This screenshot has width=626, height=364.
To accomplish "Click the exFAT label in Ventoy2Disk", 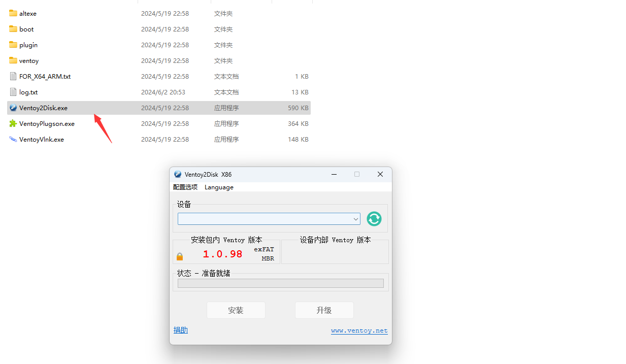I will tap(264, 249).
